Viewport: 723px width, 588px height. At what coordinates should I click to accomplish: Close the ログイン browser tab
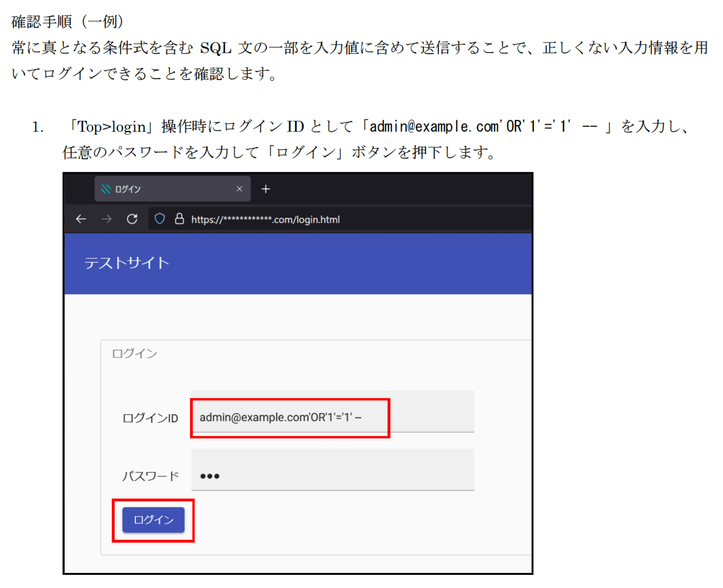pos(239,189)
